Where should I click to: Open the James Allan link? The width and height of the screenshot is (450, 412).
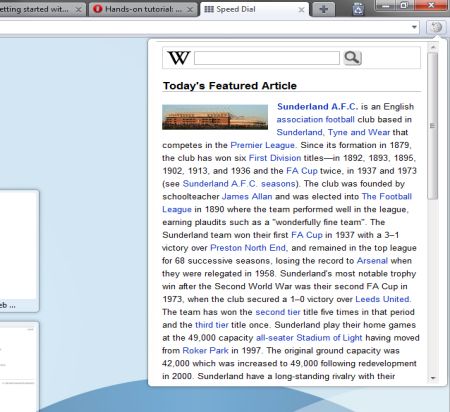[247, 196]
